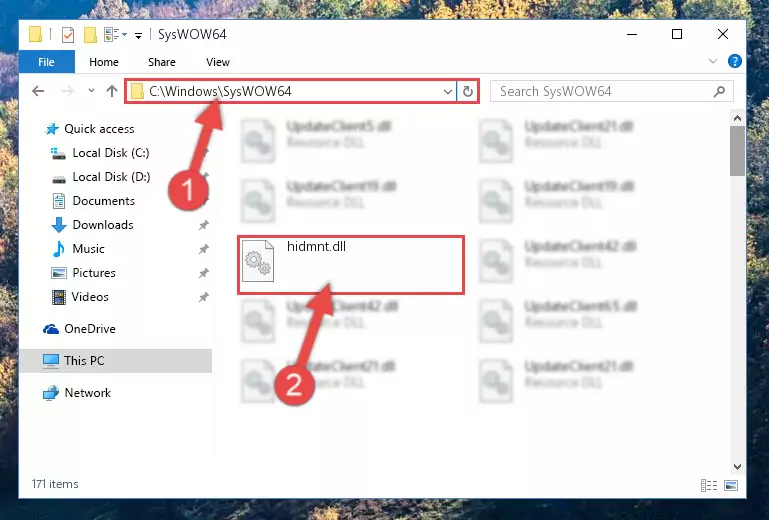Click the scroll up arrow of file list
Image resolution: width=769 pixels, height=520 pixels.
(737, 118)
